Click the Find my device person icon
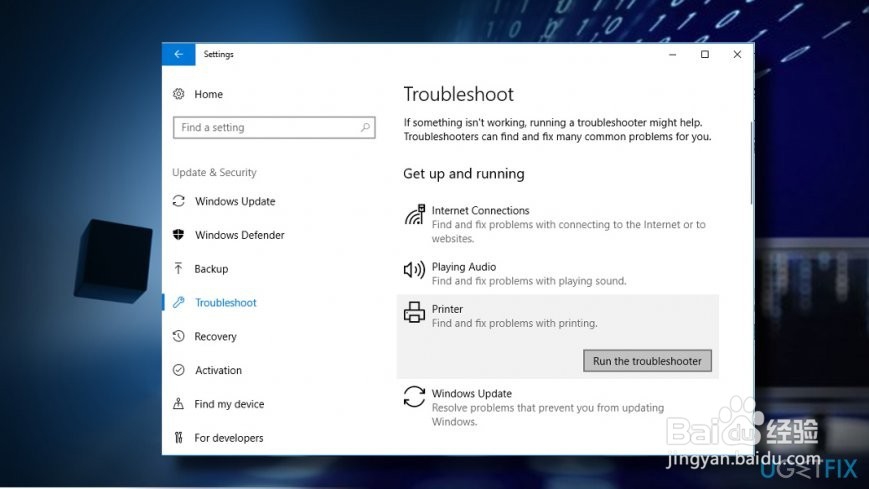 coord(178,404)
